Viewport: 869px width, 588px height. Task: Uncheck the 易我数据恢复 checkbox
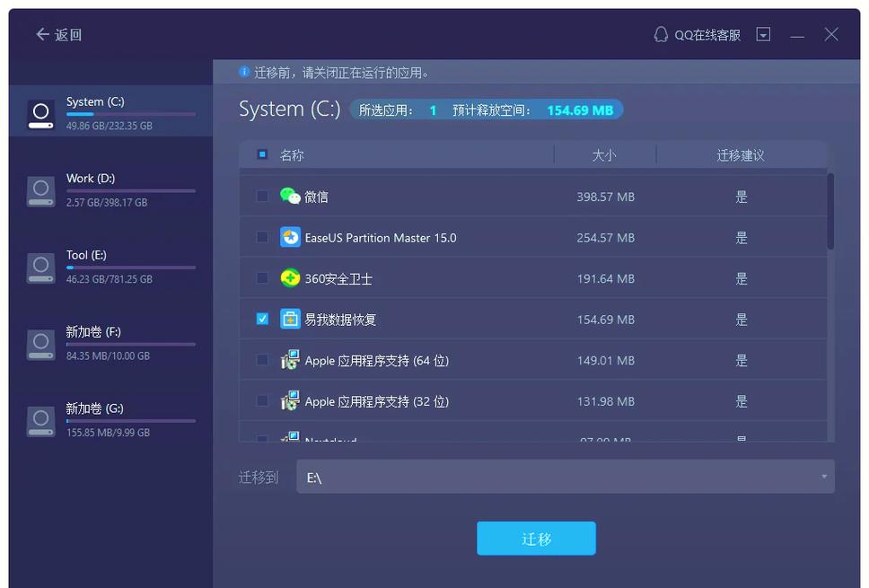coord(263,319)
